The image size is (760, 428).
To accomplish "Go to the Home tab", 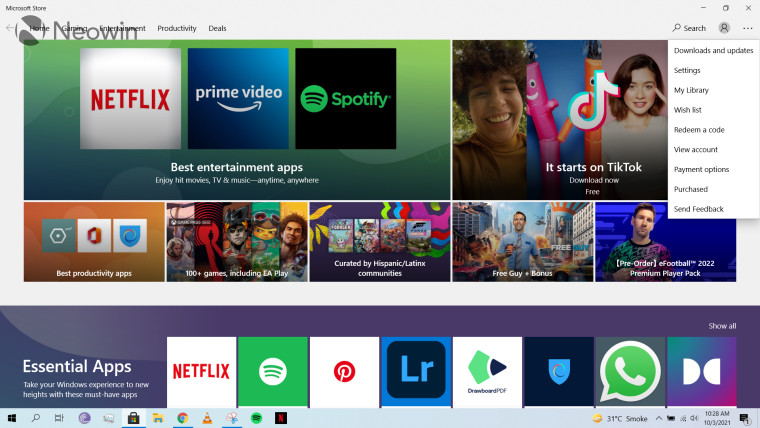I will pos(39,29).
